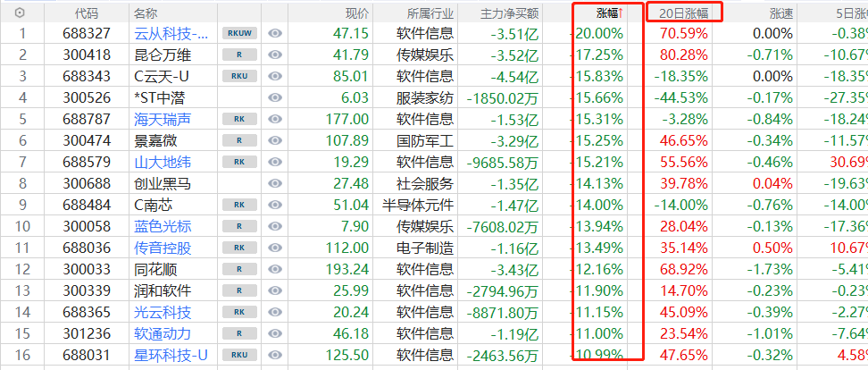Click stock code 688327
The height and width of the screenshot is (370, 868).
pyautogui.click(x=86, y=34)
